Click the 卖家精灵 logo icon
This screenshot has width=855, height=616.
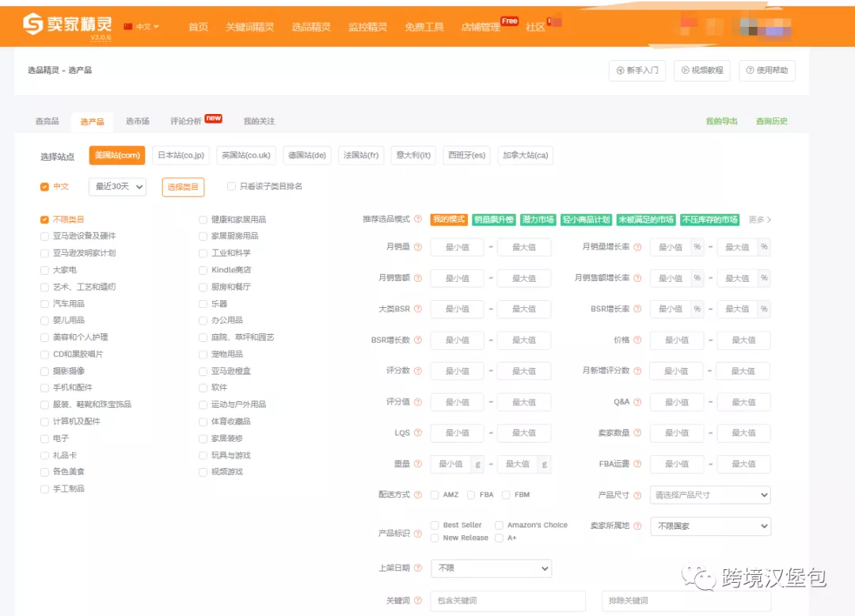32,25
